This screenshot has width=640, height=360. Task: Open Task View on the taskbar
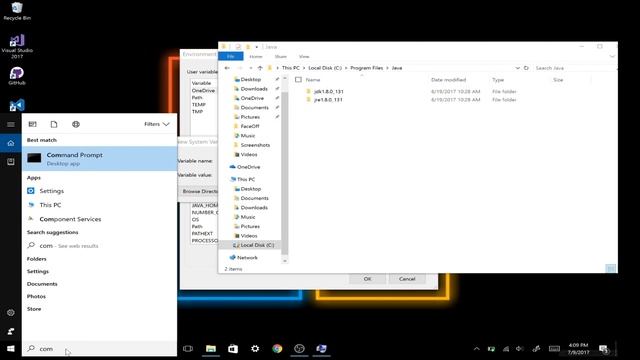188,349
